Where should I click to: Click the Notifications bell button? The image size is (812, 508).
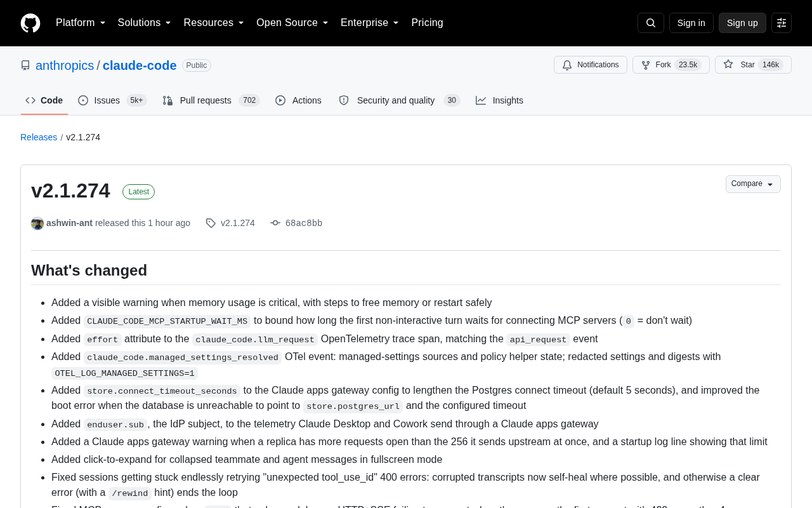(591, 65)
